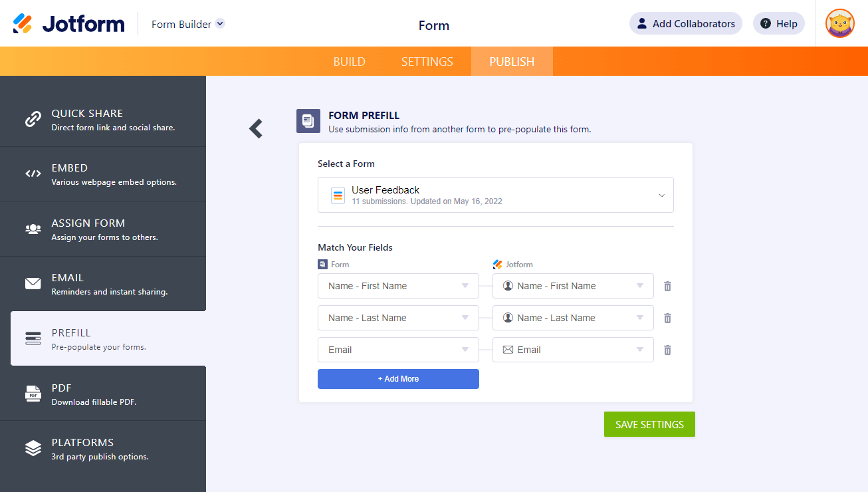The width and height of the screenshot is (868, 492).
Task: Open the left Name - First Name dropdown
Action: [398, 286]
